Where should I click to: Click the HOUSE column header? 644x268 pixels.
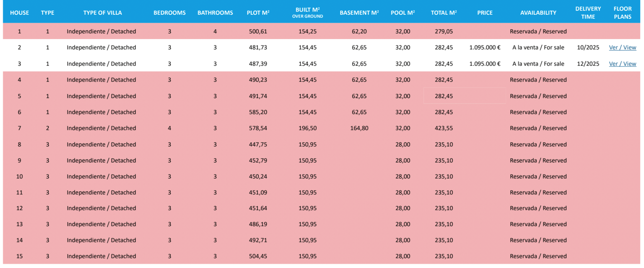tap(19, 13)
